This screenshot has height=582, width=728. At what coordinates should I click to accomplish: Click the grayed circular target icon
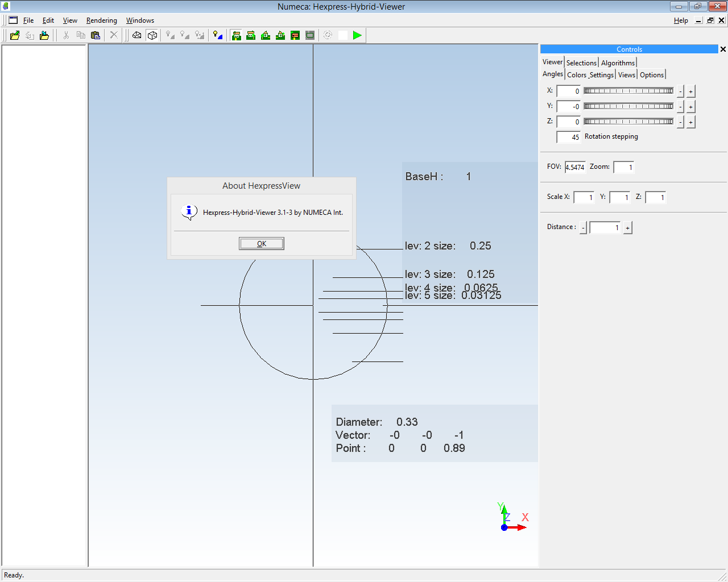(328, 35)
